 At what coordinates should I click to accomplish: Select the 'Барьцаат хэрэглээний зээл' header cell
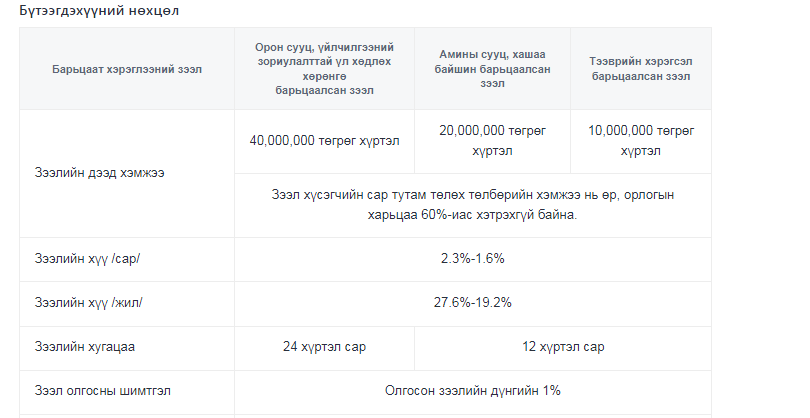[x=127, y=69]
